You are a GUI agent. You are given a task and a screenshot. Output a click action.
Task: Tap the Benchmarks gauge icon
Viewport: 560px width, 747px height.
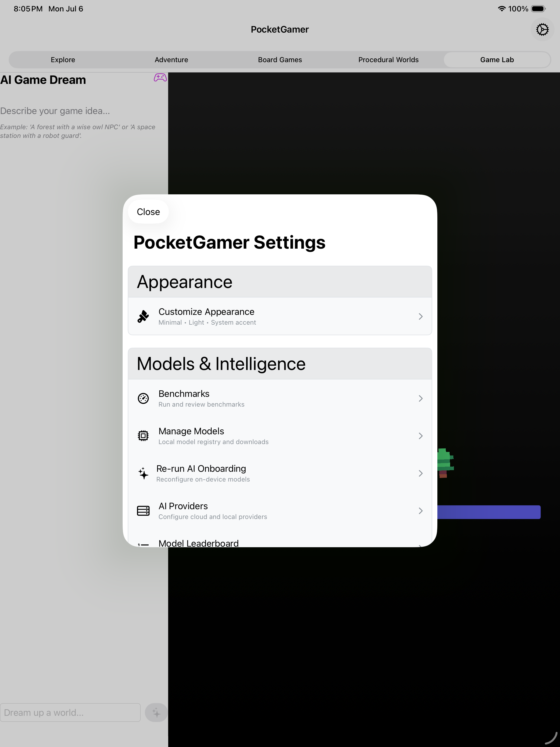[143, 398]
